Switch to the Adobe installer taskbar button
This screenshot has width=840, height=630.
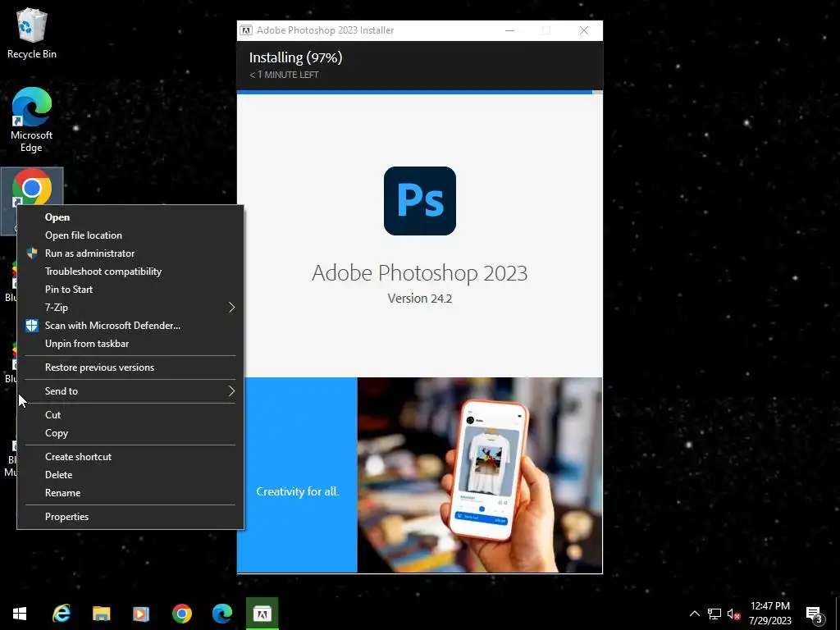[262, 614]
